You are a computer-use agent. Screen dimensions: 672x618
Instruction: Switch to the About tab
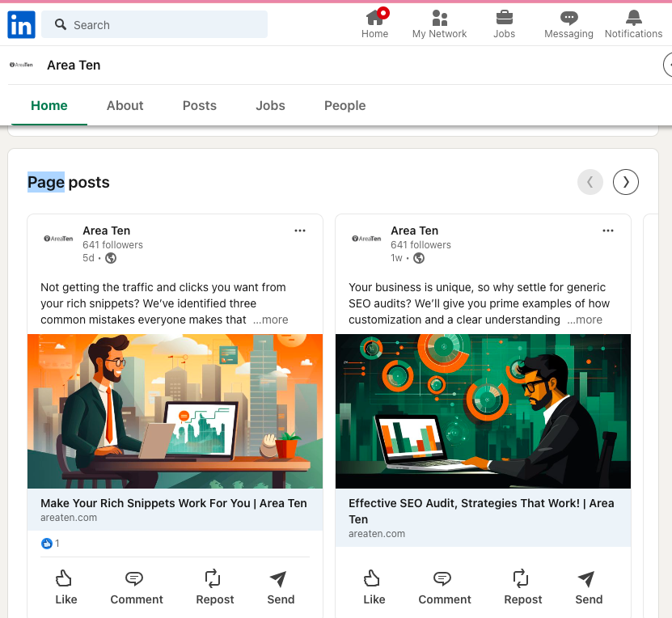125,106
